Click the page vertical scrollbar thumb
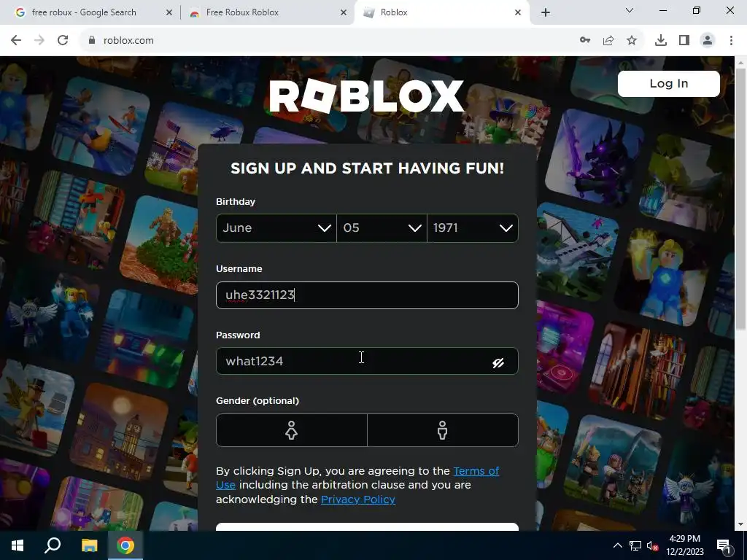Viewport: 747px width, 560px height. pyautogui.click(x=740, y=198)
